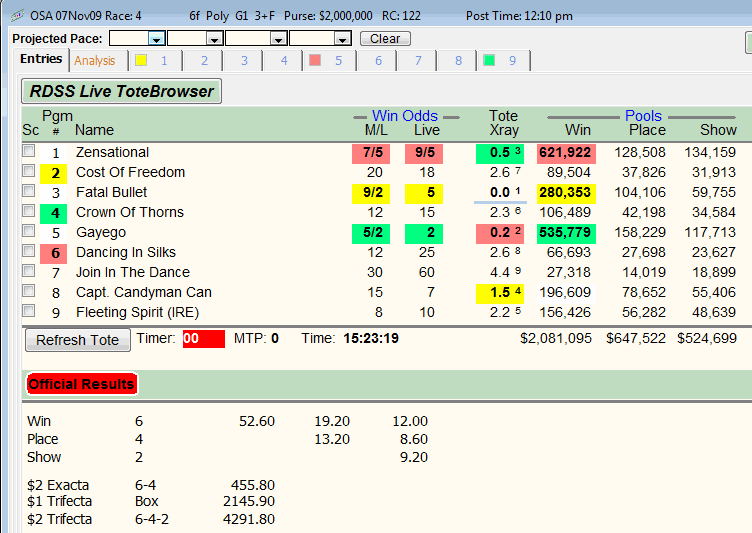Check the scratch box for Capt. Candyman Can
This screenshot has width=752, height=533.
click(29, 291)
